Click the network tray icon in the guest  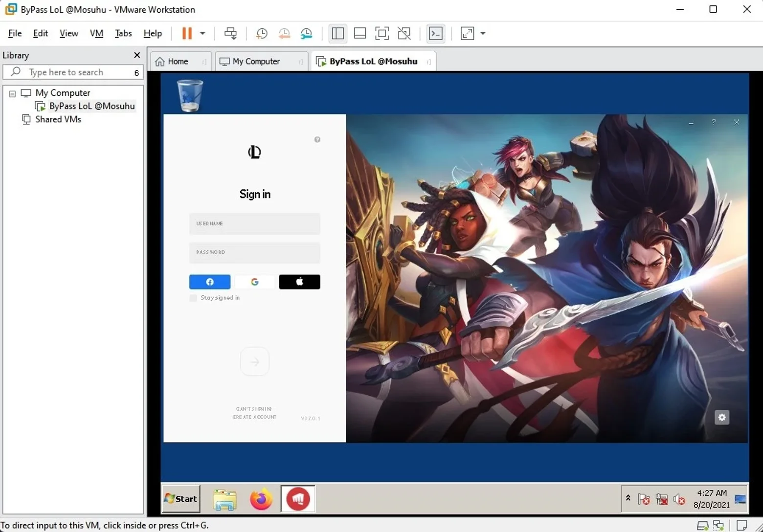[662, 499]
